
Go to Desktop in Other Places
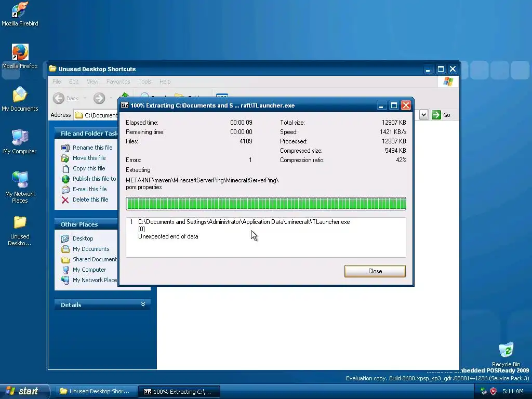pyautogui.click(x=83, y=238)
